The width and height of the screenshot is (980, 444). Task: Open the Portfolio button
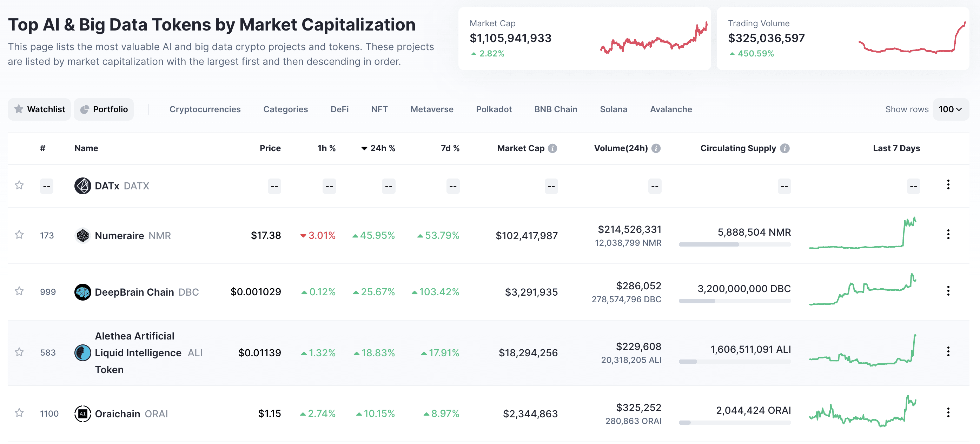tap(104, 109)
